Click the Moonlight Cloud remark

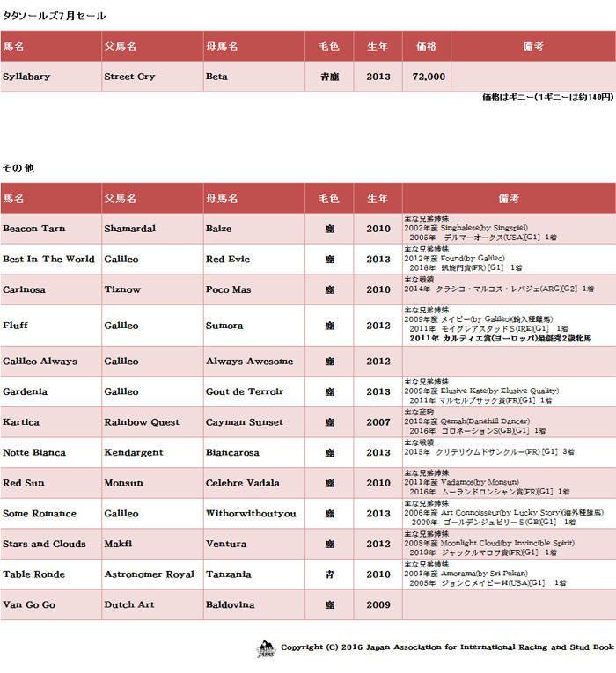489,544
